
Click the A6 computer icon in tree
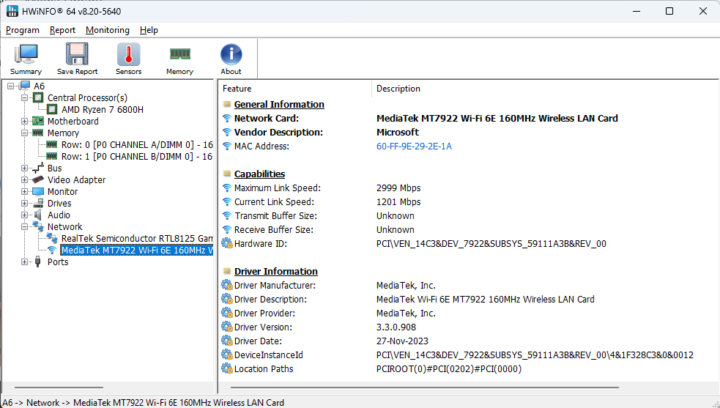25,86
